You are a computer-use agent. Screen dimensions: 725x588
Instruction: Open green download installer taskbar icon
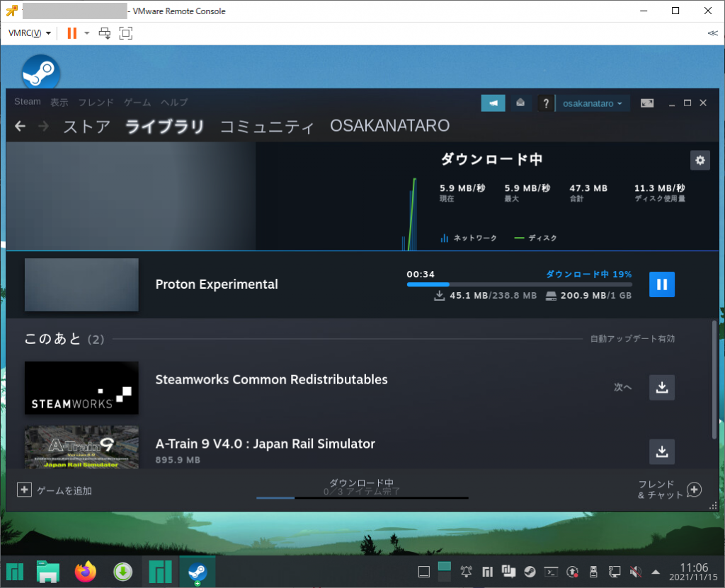123,572
